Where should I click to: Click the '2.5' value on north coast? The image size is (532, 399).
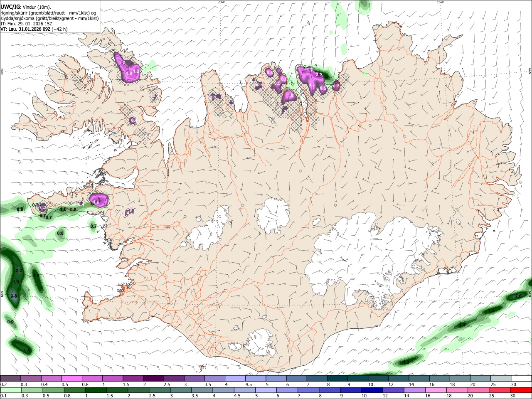(x=319, y=75)
